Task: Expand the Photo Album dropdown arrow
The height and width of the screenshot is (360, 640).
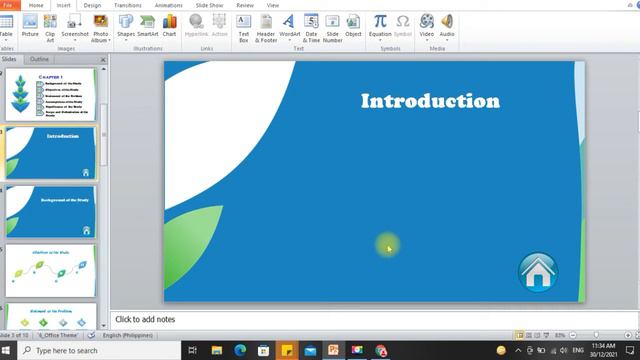Action: pos(109,40)
